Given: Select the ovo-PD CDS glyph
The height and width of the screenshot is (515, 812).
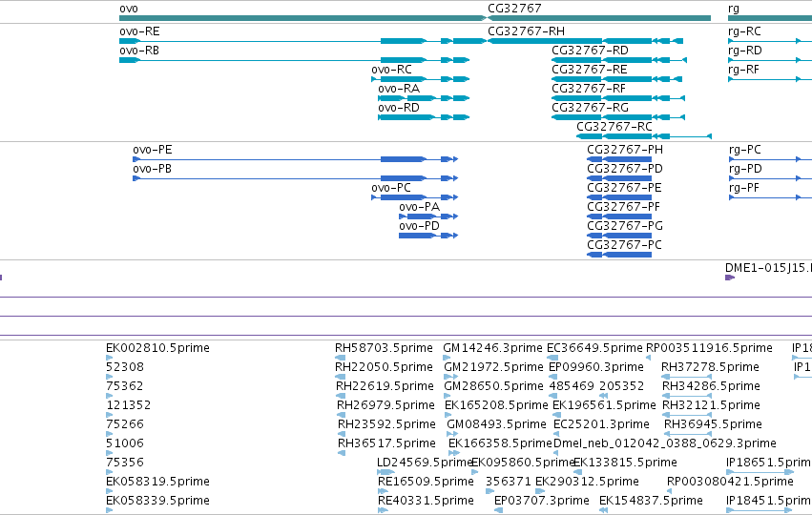Looking at the screenshot, I should [428, 236].
